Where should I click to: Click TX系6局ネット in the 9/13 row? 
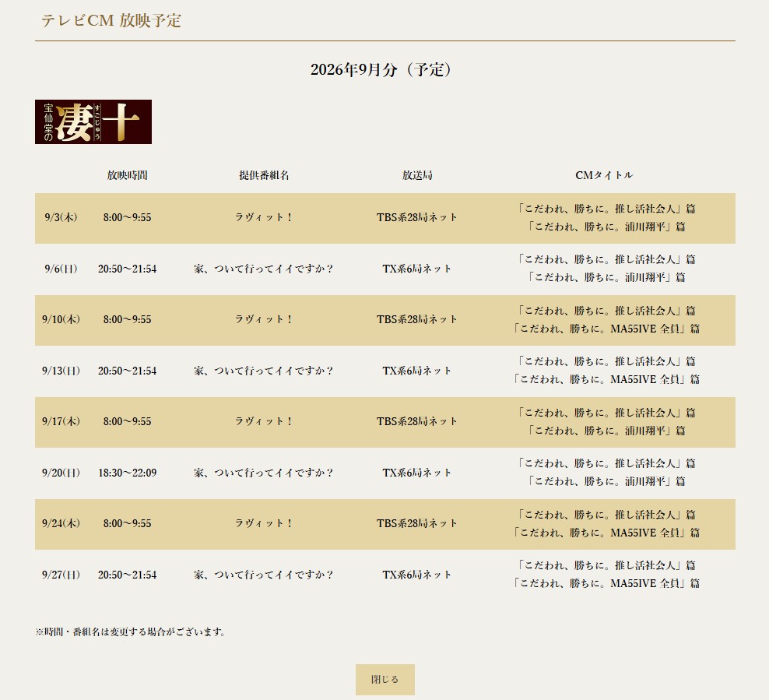(x=417, y=371)
